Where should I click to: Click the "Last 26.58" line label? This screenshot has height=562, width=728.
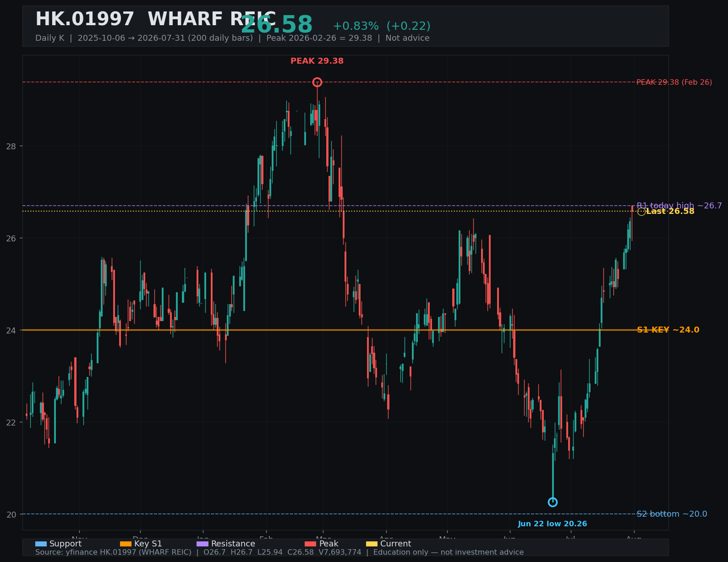point(670,211)
